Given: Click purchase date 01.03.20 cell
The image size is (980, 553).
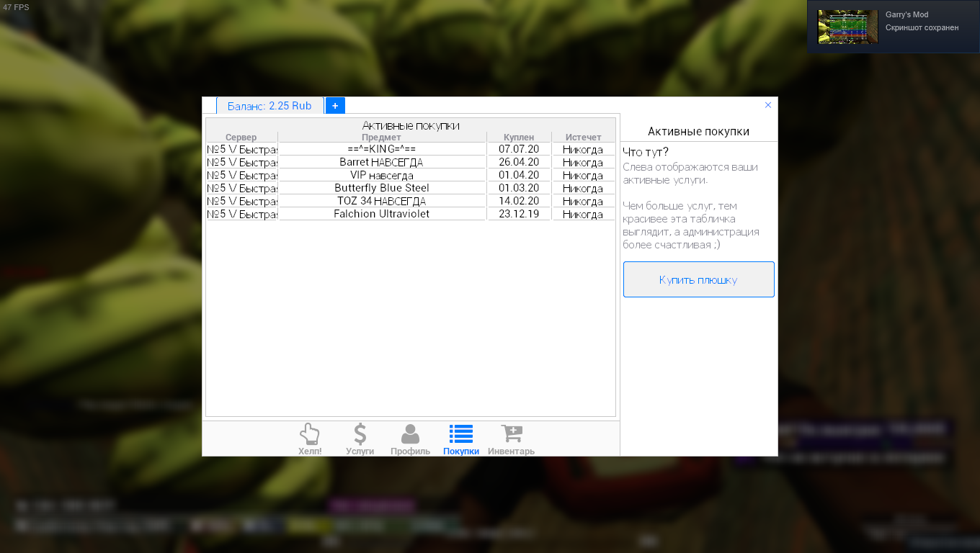Looking at the screenshot, I should point(519,188).
